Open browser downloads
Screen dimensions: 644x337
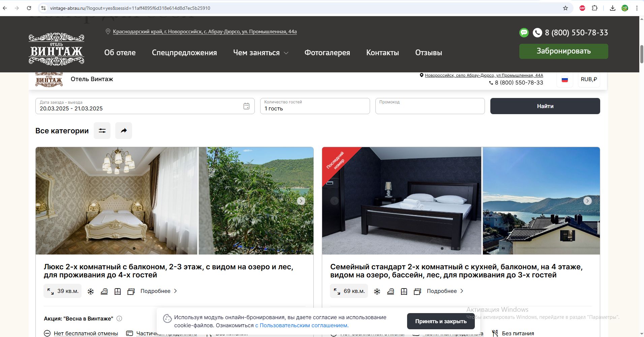tap(613, 8)
